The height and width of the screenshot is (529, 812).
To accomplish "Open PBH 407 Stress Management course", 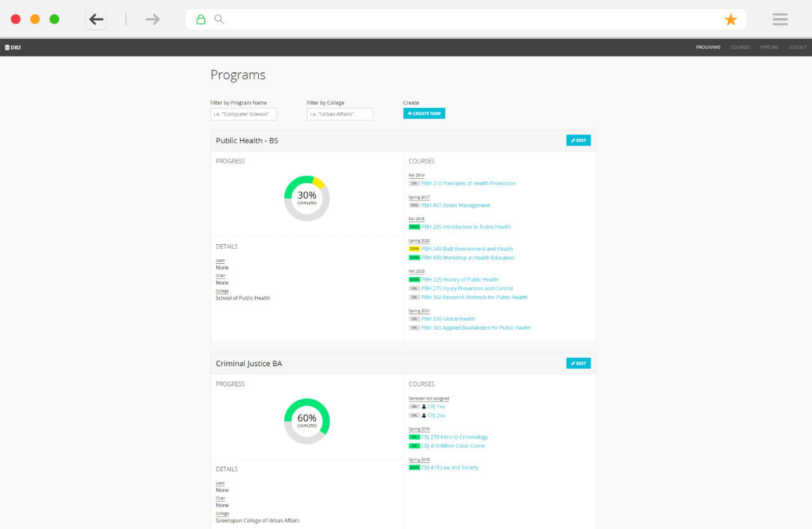I will (x=455, y=206).
